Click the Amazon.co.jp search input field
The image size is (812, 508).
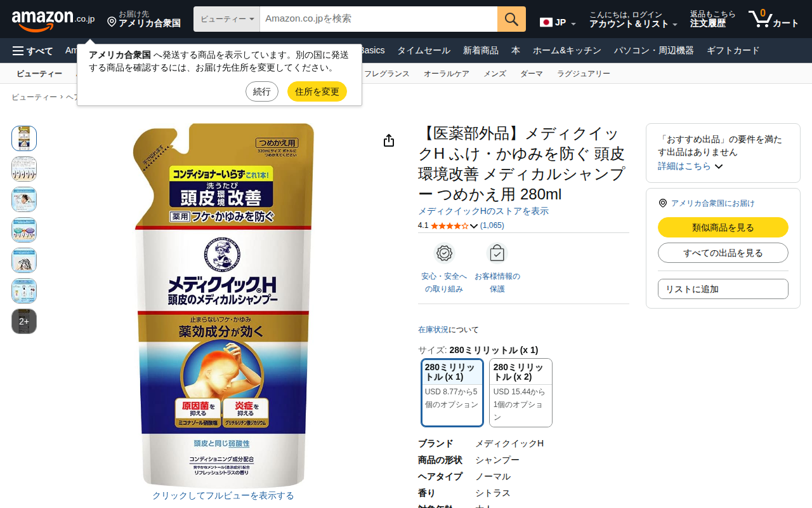[379, 19]
